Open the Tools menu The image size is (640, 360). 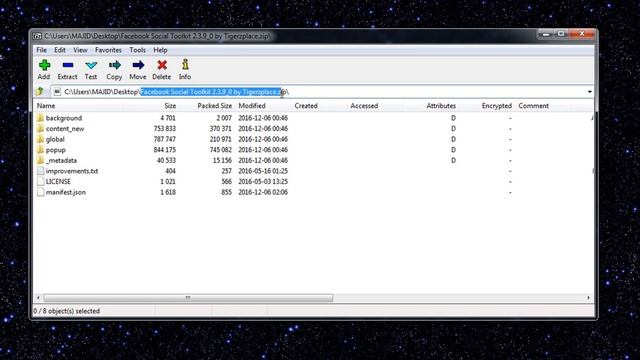click(x=138, y=50)
